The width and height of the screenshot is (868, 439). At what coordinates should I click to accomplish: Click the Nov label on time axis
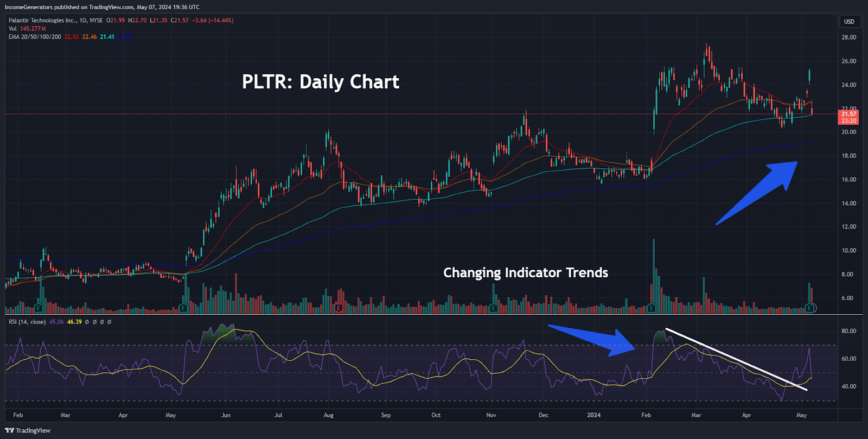coord(491,415)
